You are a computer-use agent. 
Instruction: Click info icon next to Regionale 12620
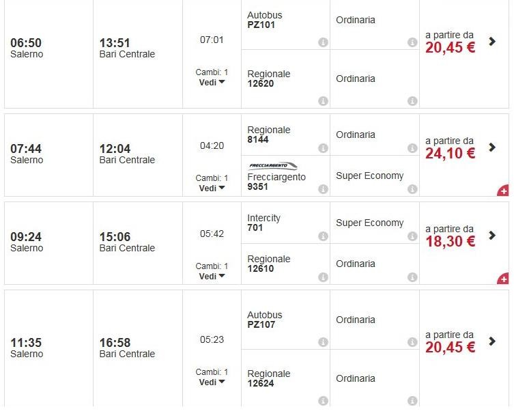click(323, 101)
